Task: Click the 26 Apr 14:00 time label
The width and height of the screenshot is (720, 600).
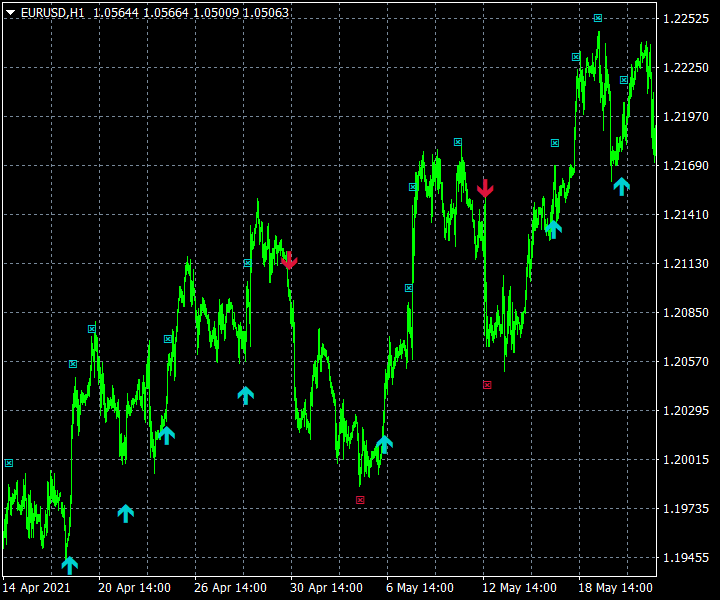Action: pos(231,588)
